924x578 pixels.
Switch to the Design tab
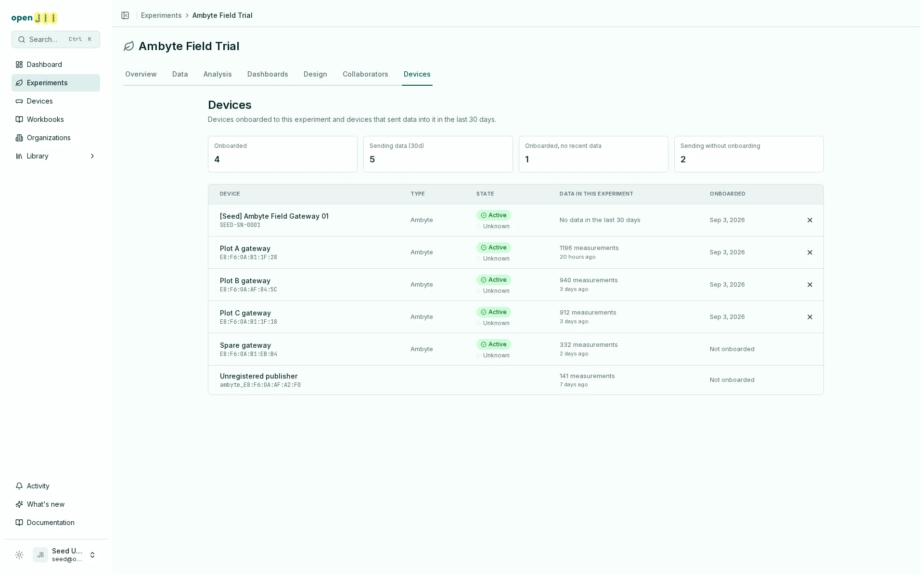coord(315,74)
